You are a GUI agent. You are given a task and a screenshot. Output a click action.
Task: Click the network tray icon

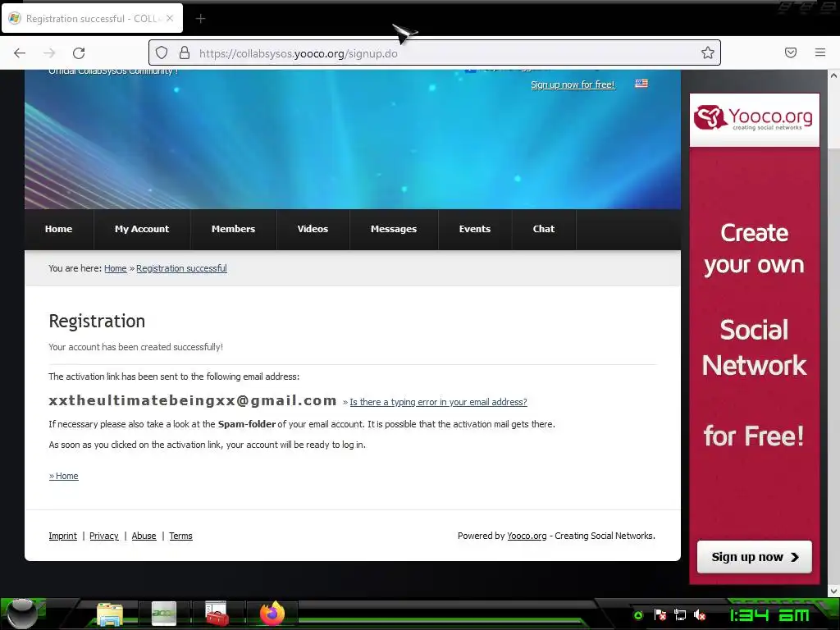(680, 614)
